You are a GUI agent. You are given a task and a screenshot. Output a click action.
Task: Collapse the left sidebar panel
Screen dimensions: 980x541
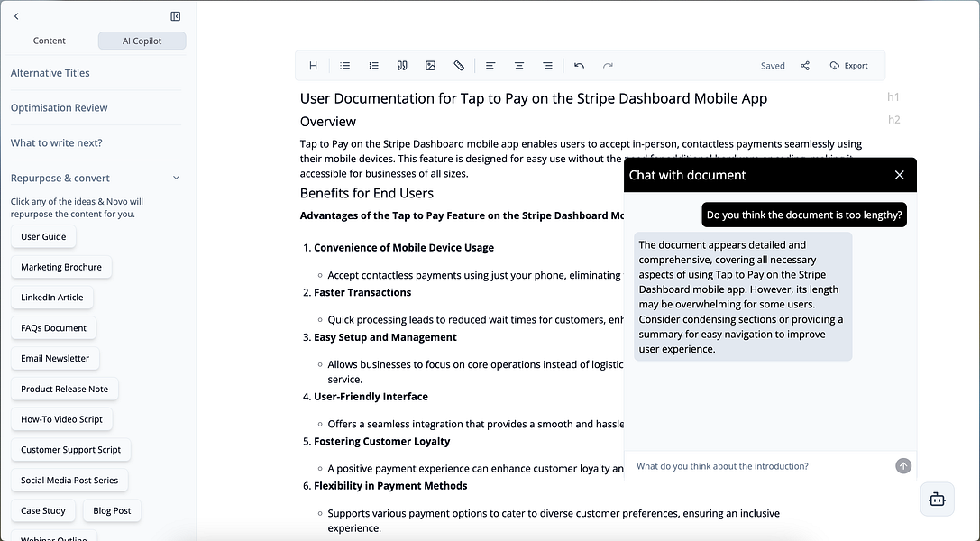(175, 16)
